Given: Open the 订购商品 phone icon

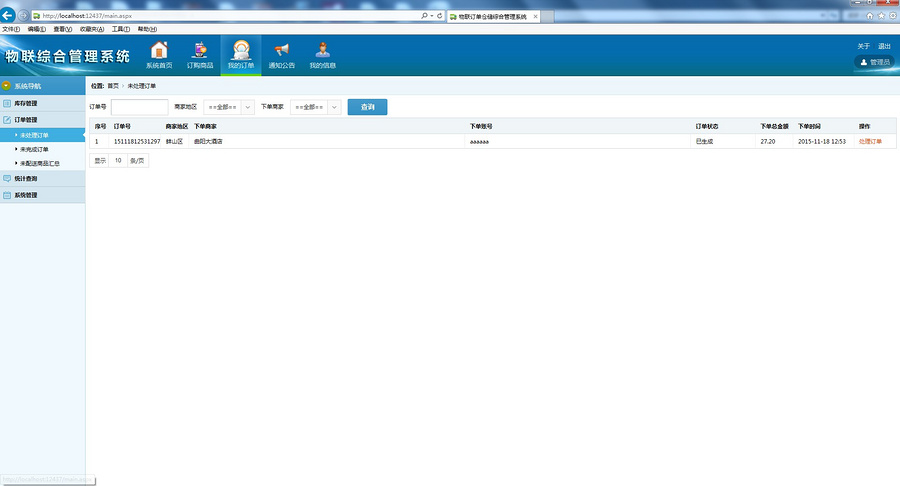Looking at the screenshot, I should pos(200,50).
